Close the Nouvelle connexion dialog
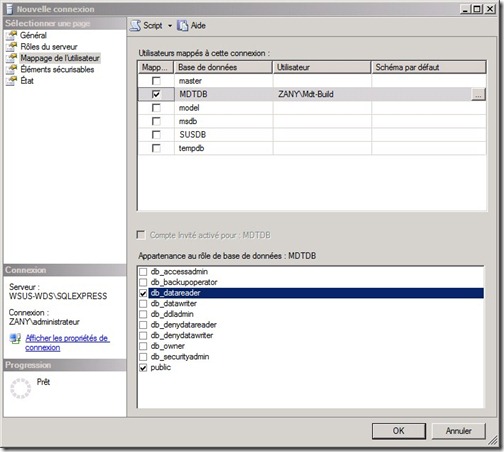504x452 pixels. click(490, 9)
